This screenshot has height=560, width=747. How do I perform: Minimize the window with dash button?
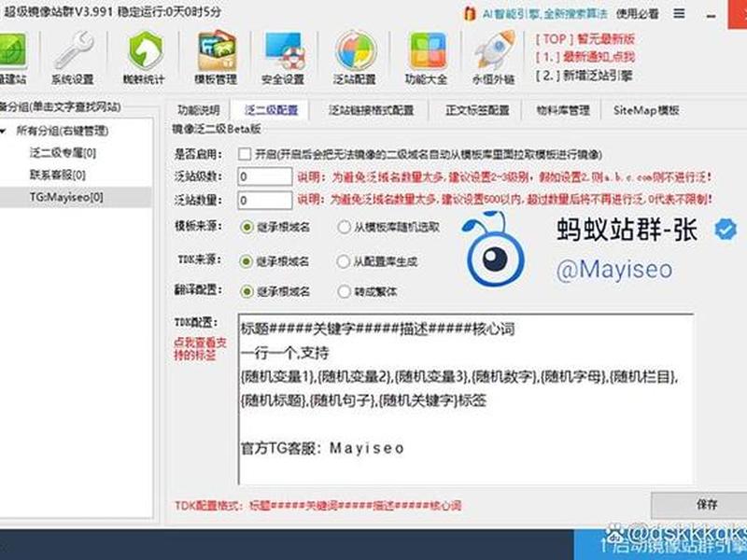coord(712,15)
